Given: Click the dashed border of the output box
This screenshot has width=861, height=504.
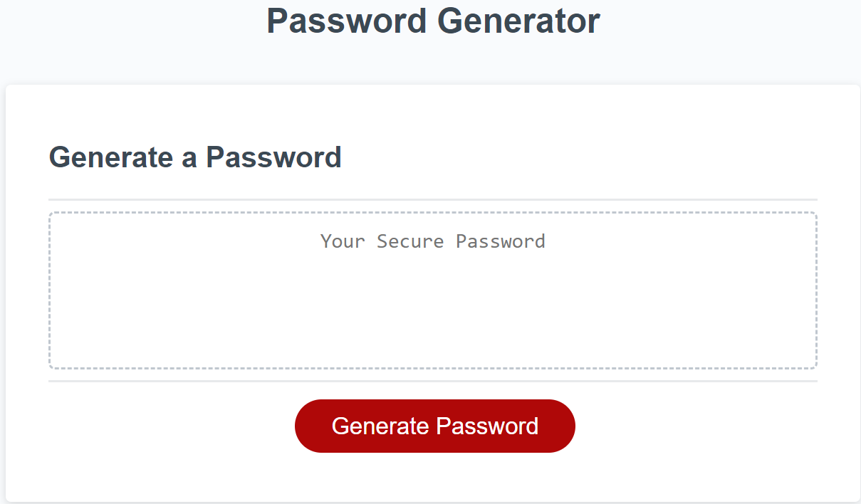Looking at the screenshot, I should (x=432, y=211).
